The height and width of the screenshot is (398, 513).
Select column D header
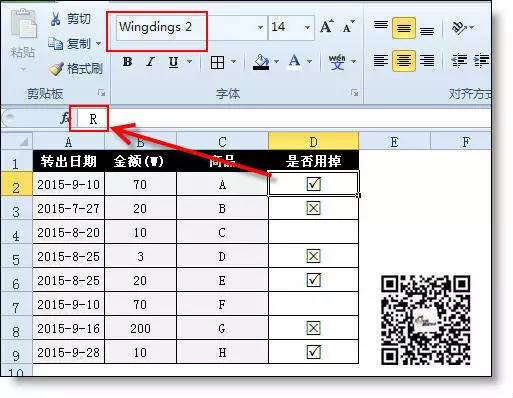[x=314, y=142]
